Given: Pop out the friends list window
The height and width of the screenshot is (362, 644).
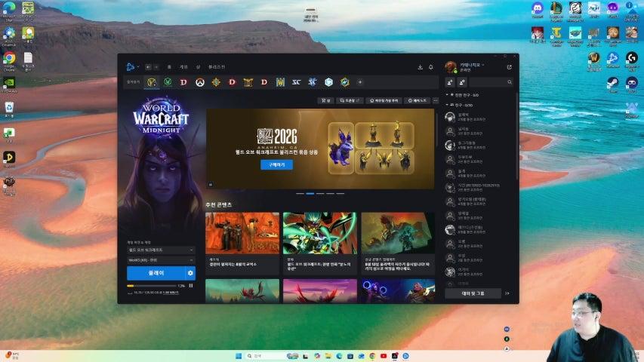Looking at the screenshot, I should [x=510, y=67].
